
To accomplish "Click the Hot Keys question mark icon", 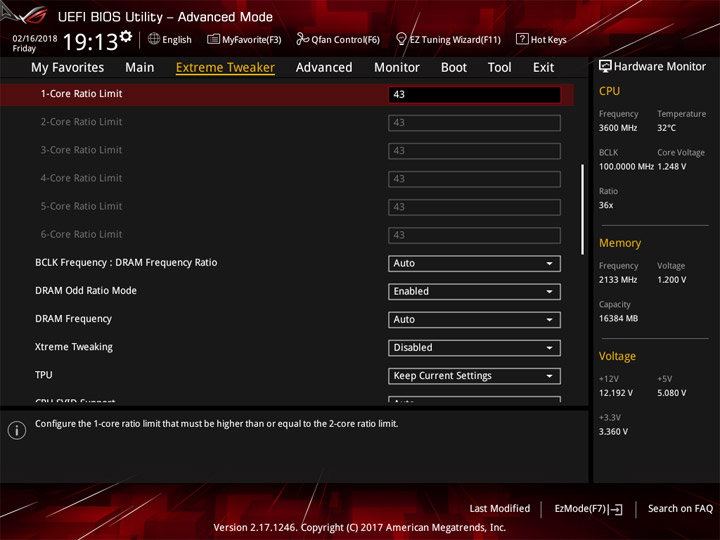I will point(522,39).
